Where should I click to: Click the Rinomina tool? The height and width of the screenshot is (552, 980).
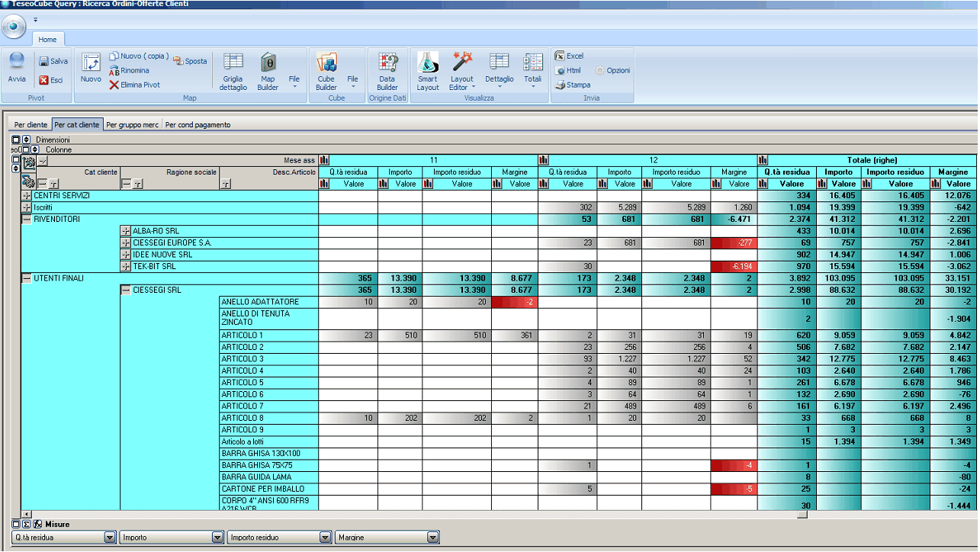[129, 70]
